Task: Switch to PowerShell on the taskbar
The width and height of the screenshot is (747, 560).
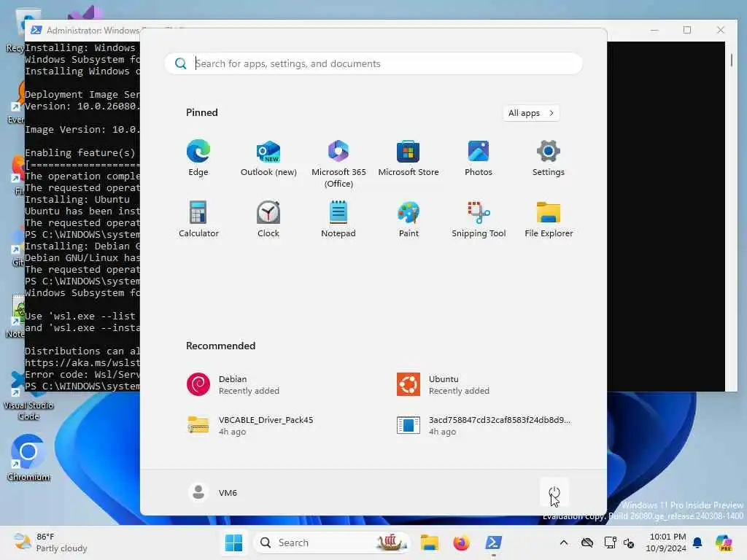Action: (493, 542)
